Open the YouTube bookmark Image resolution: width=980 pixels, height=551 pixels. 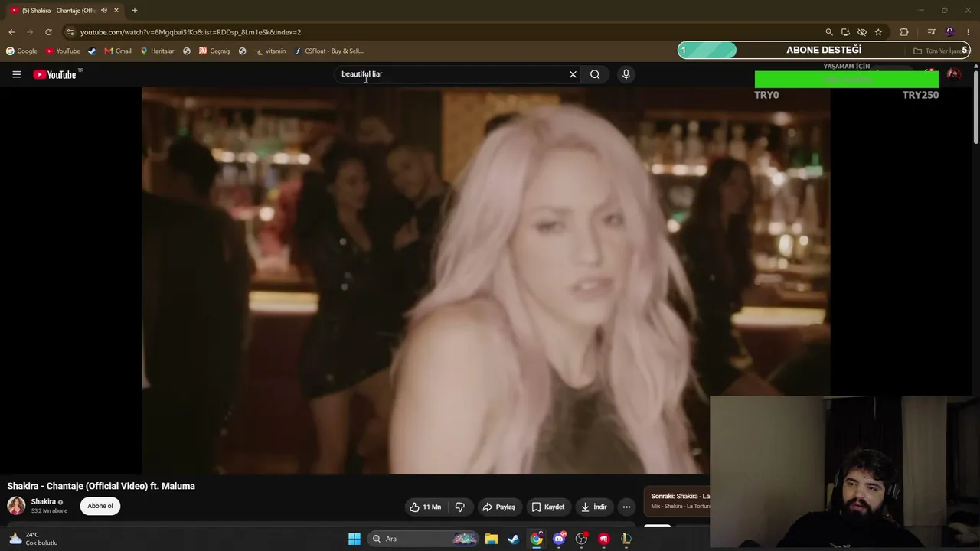[63, 51]
